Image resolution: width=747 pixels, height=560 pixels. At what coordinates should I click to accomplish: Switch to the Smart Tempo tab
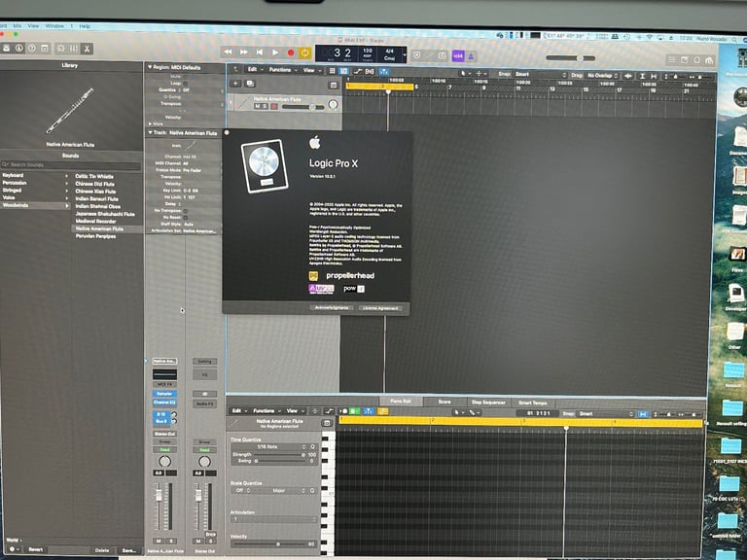point(533,402)
